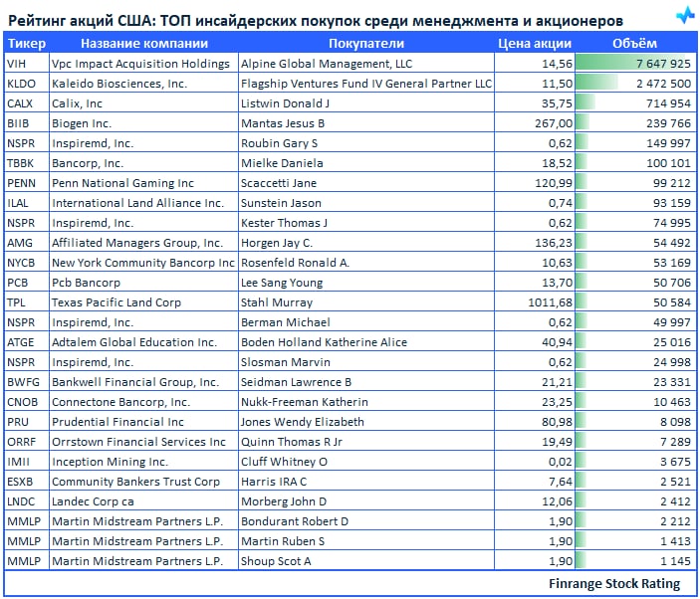Click the Объём column header

[634, 43]
